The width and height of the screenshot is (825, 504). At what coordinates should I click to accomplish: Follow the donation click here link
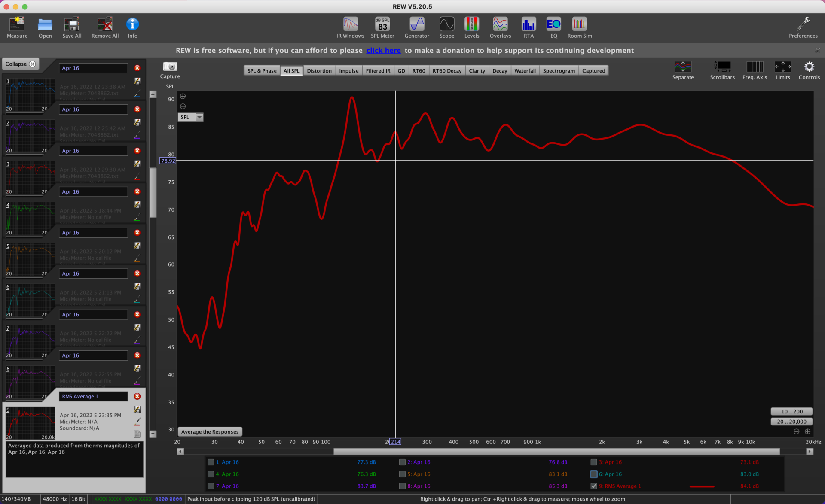coord(383,51)
